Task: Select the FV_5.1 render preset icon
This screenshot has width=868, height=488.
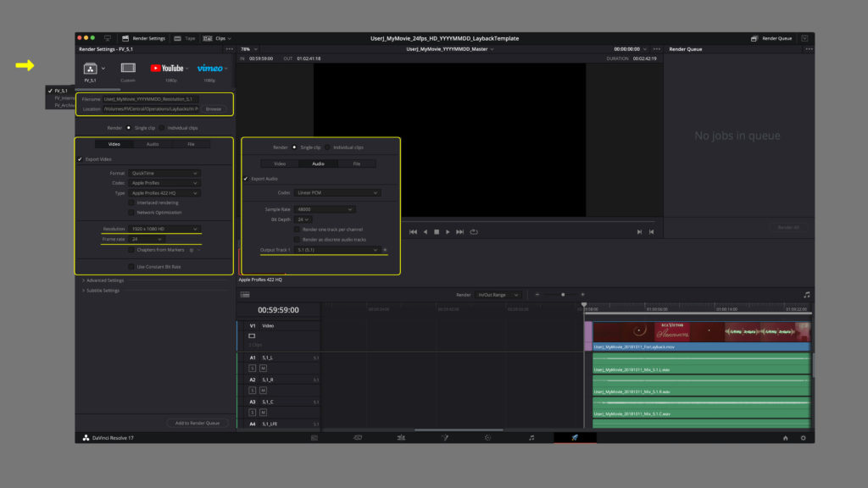Action: tap(90, 69)
